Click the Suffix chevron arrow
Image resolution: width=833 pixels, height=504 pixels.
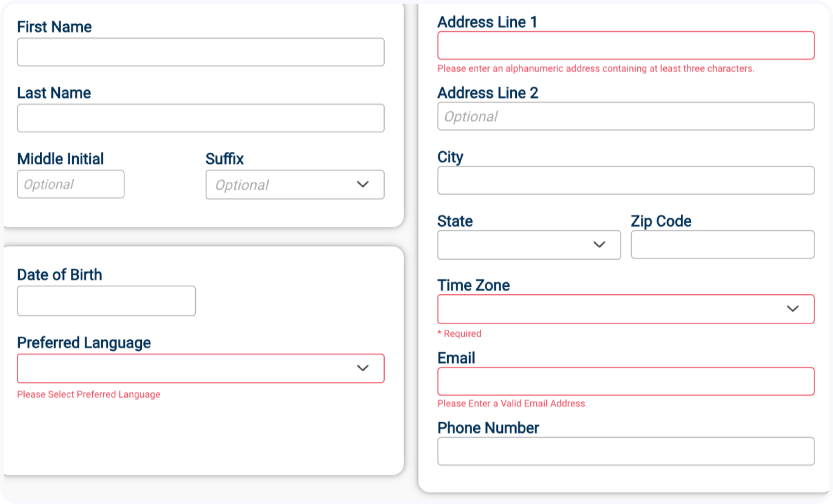(x=362, y=184)
